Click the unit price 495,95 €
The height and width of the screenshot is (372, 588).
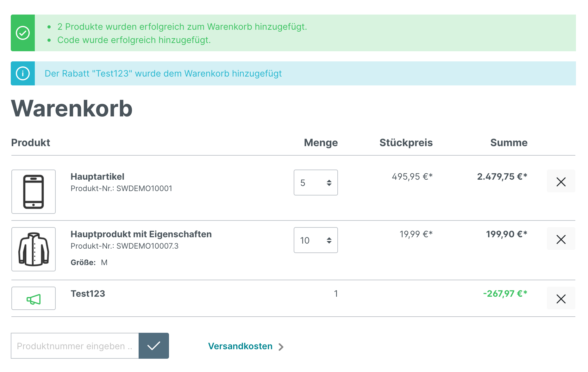[412, 177]
